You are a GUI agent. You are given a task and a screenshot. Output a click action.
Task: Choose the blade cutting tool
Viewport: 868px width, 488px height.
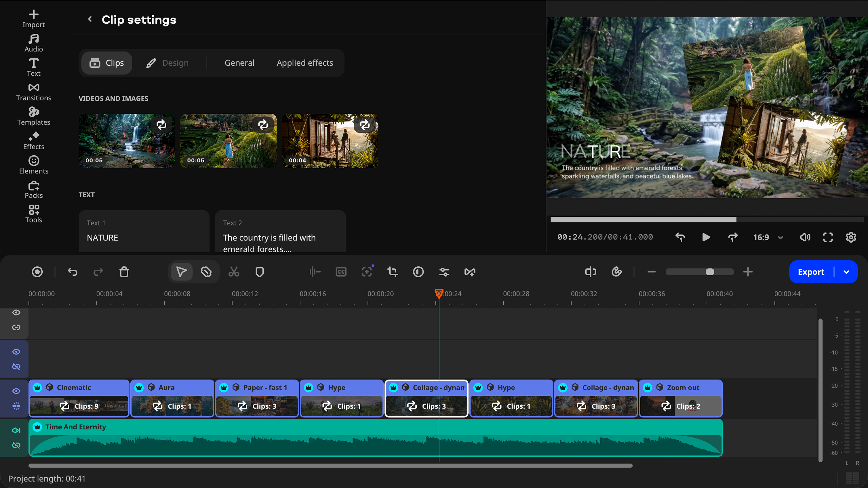pos(206,272)
